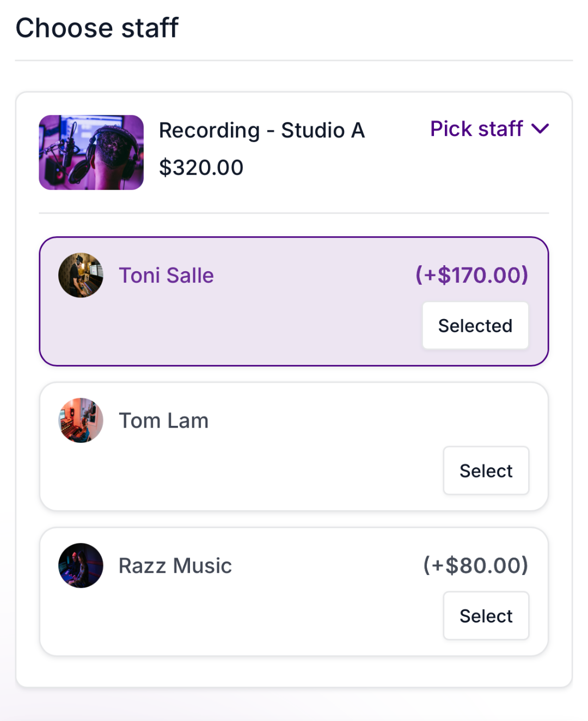Click the Tom Lam name text
This screenshot has width=588, height=721.
click(163, 421)
